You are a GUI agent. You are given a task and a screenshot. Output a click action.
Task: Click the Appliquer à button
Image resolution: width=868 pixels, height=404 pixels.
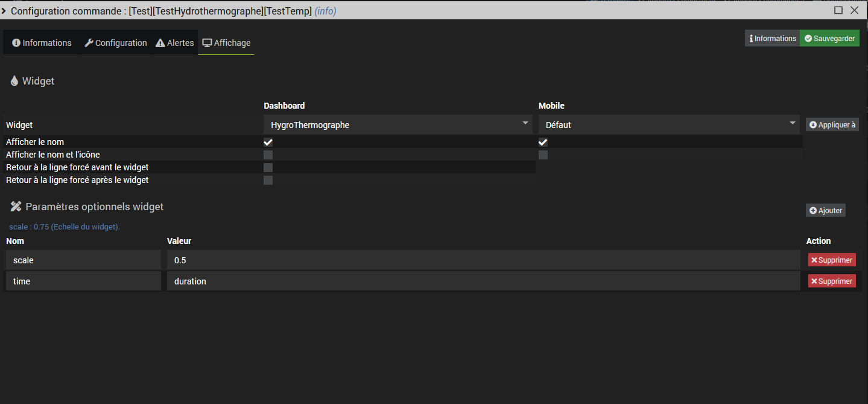pyautogui.click(x=832, y=125)
